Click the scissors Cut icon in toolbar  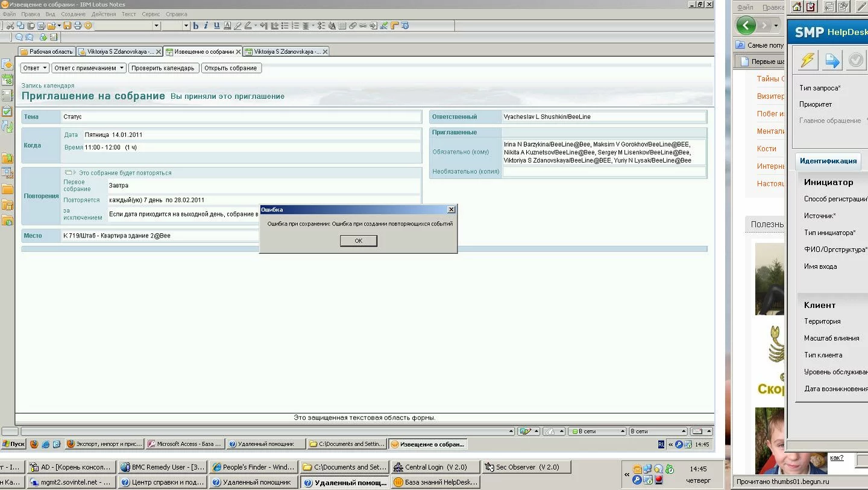pyautogui.click(x=10, y=26)
